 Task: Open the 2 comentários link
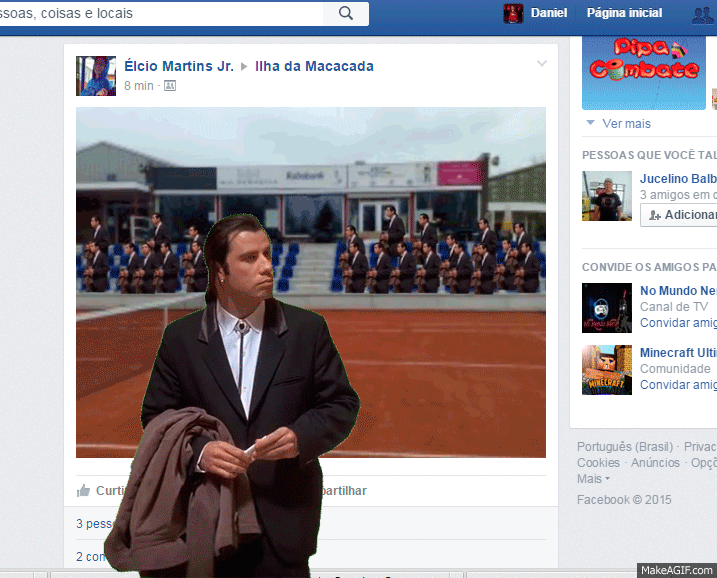(91, 557)
